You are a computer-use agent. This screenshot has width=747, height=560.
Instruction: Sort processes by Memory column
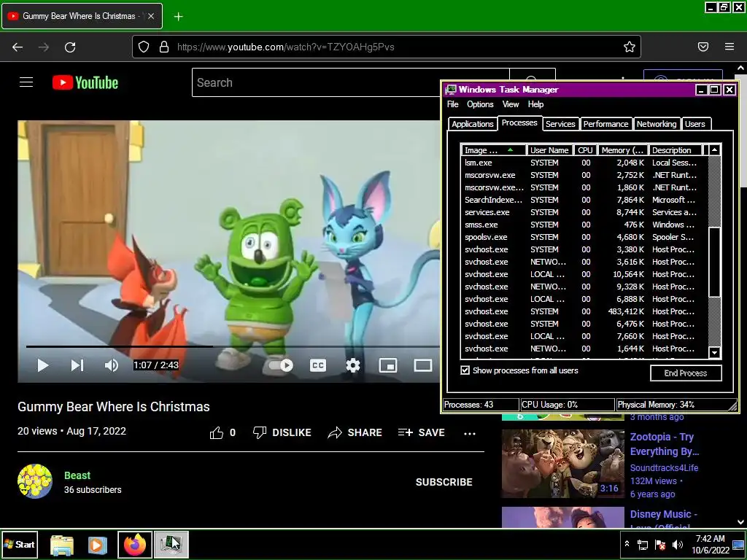click(x=623, y=150)
